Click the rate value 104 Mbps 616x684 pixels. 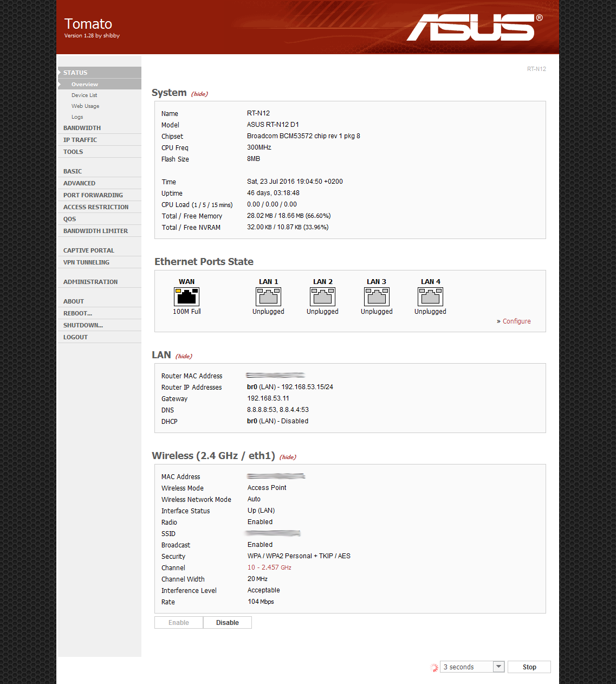click(x=261, y=602)
